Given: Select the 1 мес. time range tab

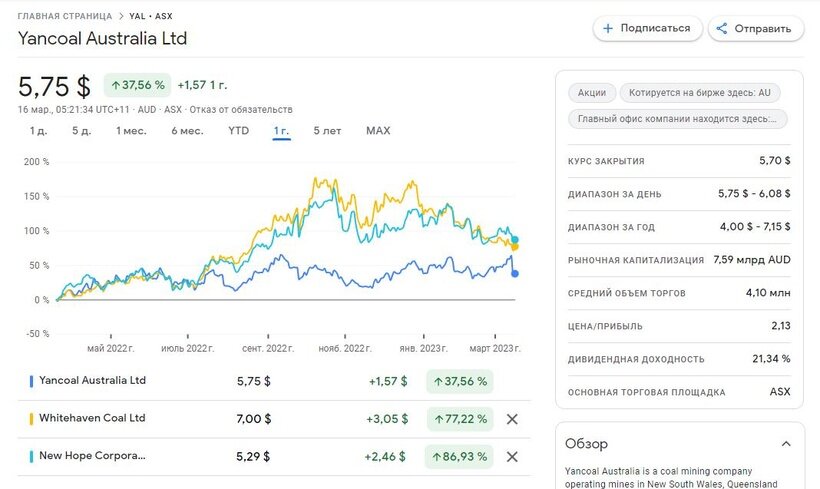Looking at the screenshot, I should 131,131.
